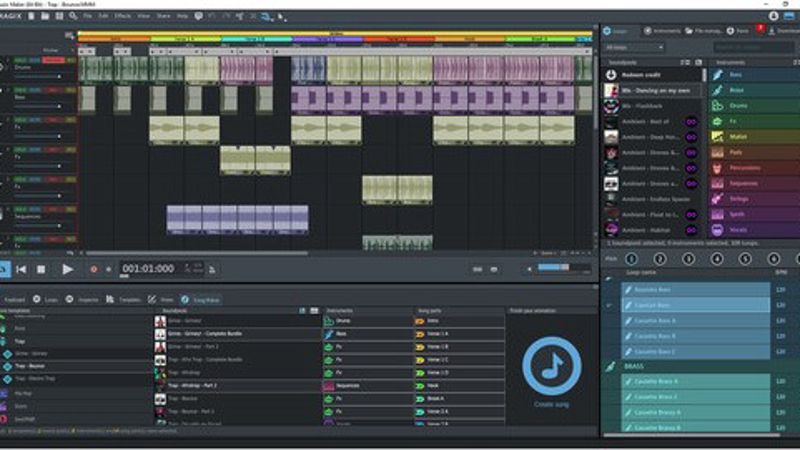Open a project with the folder icon

pos(45,16)
